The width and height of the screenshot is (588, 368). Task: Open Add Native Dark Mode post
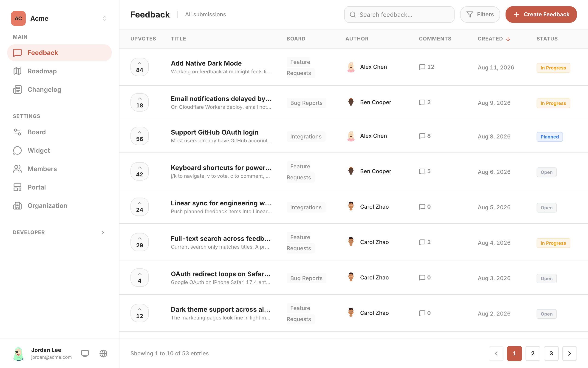[x=206, y=63]
